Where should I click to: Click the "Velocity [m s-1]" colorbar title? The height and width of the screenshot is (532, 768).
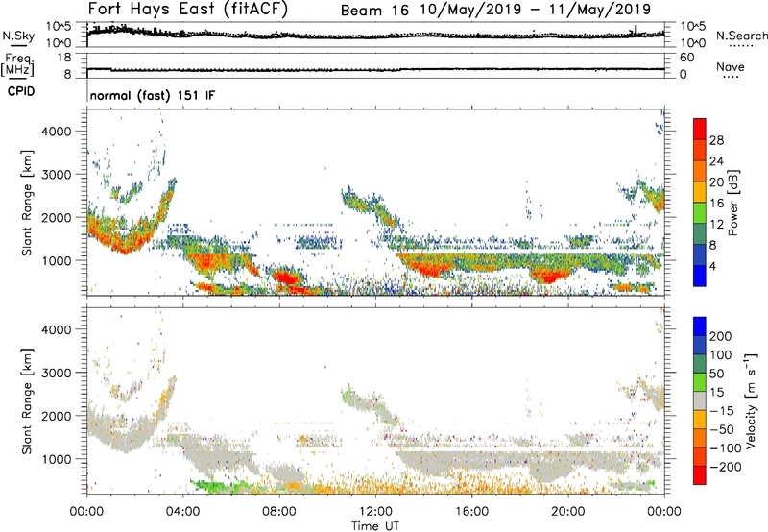coord(751,400)
